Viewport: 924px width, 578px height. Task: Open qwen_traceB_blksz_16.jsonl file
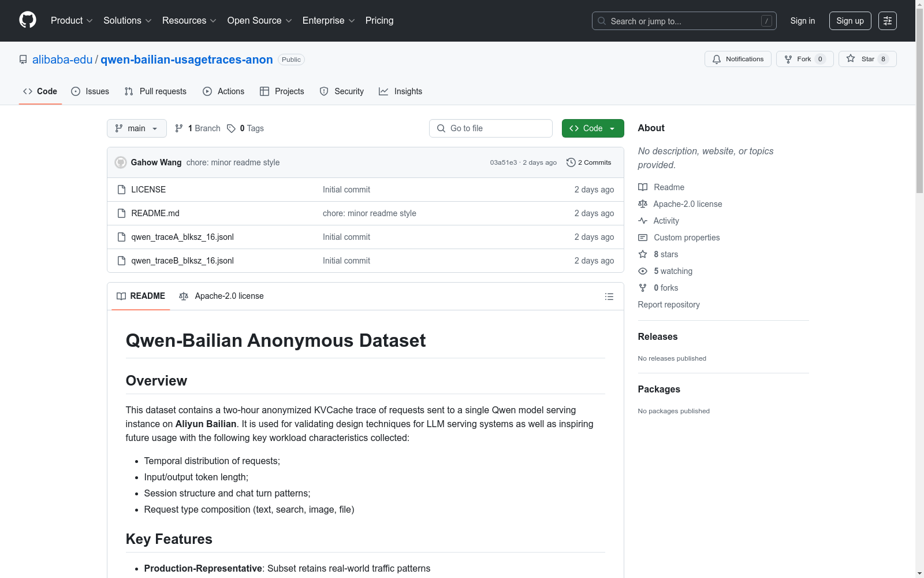pyautogui.click(x=182, y=261)
